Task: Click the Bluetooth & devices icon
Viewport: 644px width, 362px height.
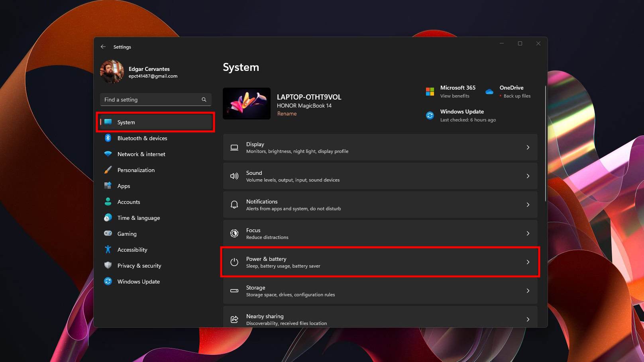Action: 108,138
